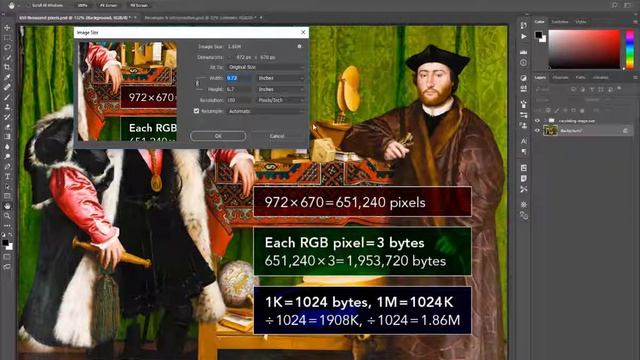Open the History panel icon

[524, 25]
